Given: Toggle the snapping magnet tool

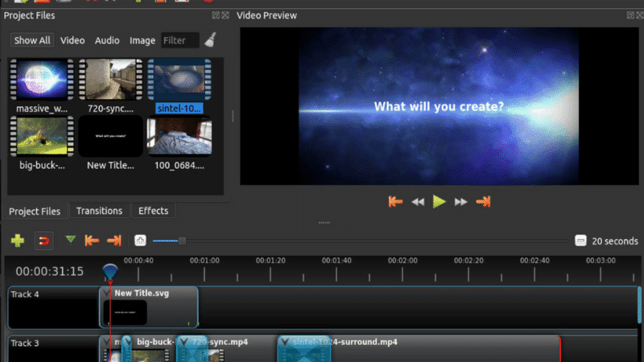Looking at the screenshot, I should pyautogui.click(x=43, y=241).
